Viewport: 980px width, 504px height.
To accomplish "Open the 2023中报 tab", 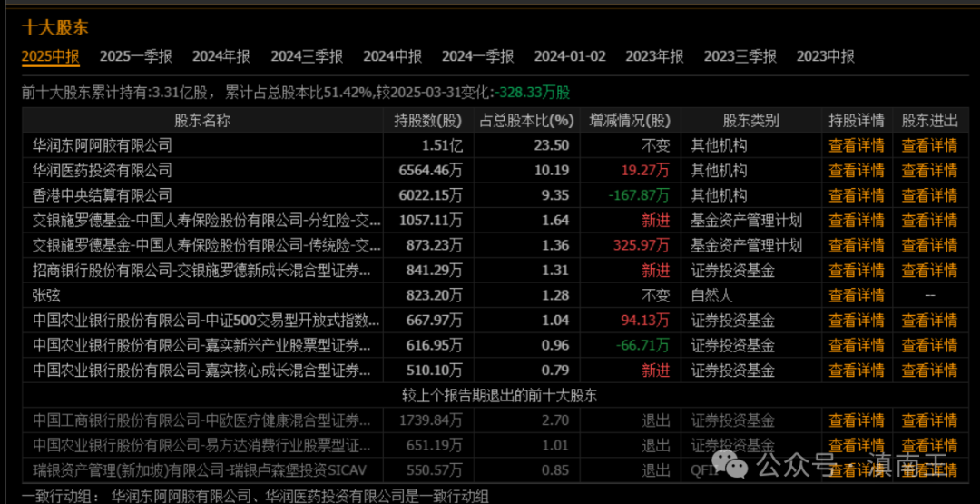I will pos(826,57).
